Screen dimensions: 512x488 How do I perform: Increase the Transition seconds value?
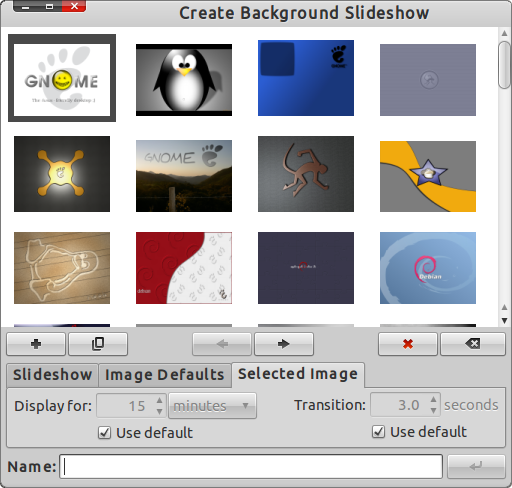(x=433, y=399)
